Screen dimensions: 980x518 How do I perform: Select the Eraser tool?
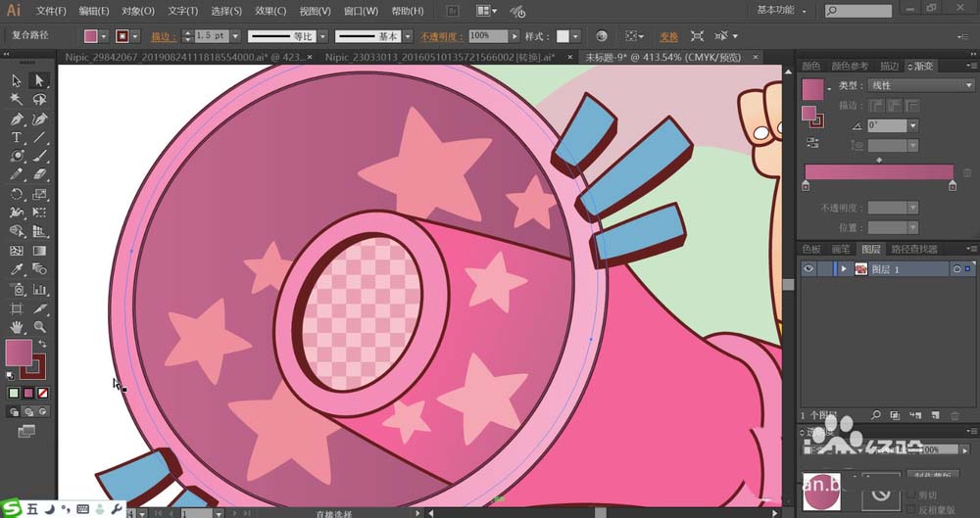pos(39,175)
